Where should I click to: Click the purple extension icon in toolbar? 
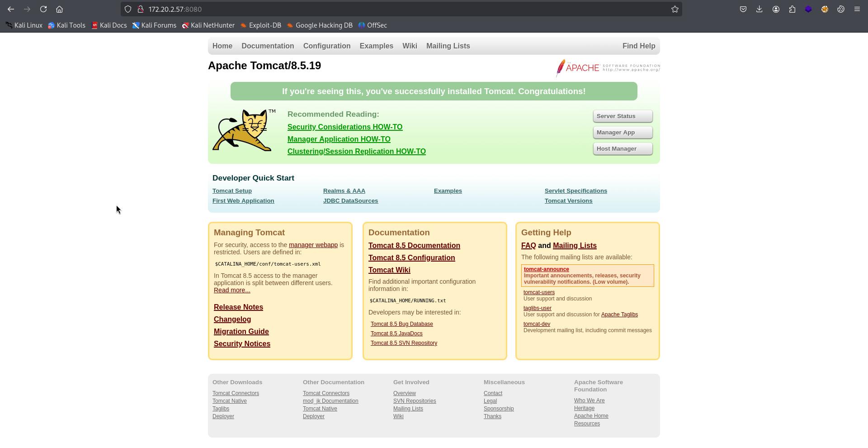(808, 9)
